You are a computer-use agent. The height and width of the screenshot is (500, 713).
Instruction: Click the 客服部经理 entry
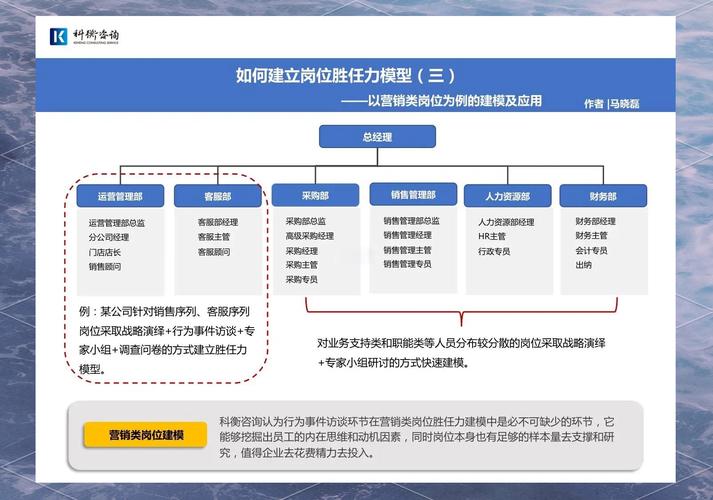pyautogui.click(x=218, y=222)
